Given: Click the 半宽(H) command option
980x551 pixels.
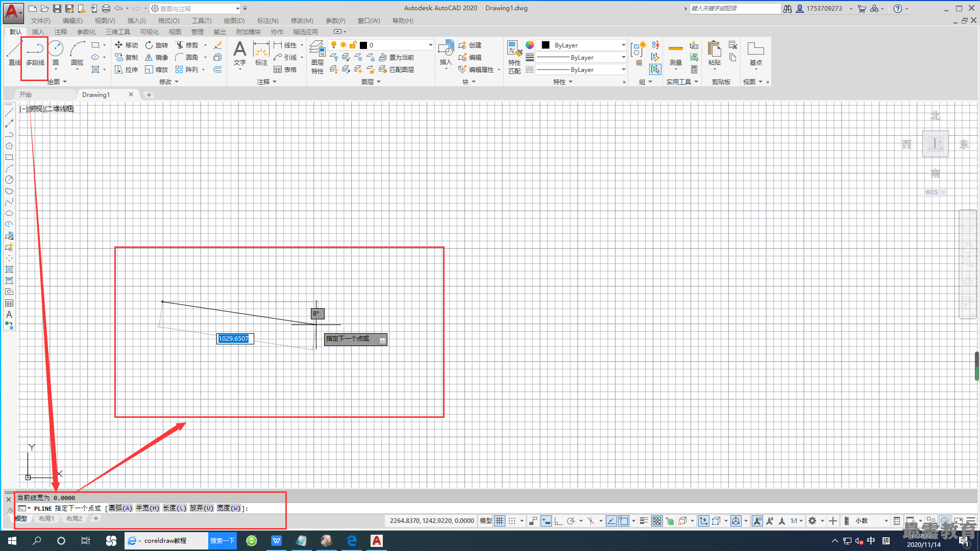Looking at the screenshot, I should 148,508.
